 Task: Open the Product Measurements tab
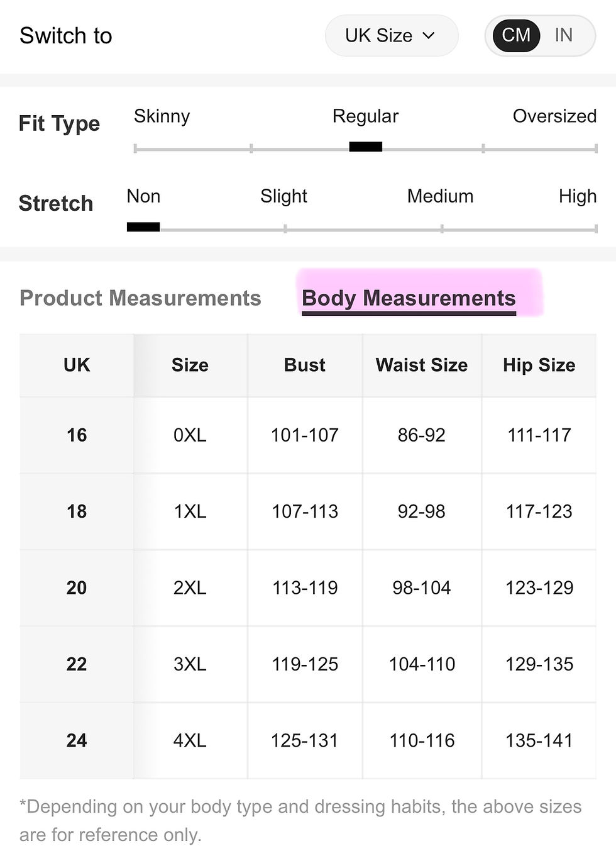tap(140, 298)
